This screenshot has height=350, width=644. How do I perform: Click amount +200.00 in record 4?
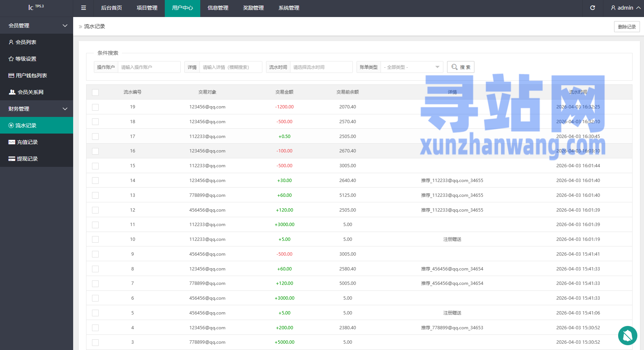pyautogui.click(x=284, y=328)
